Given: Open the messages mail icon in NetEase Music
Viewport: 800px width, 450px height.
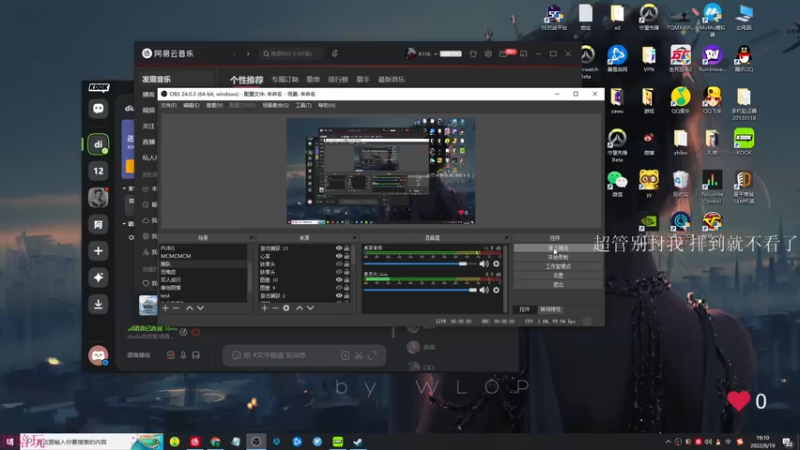Looking at the screenshot, I should tap(504, 54).
